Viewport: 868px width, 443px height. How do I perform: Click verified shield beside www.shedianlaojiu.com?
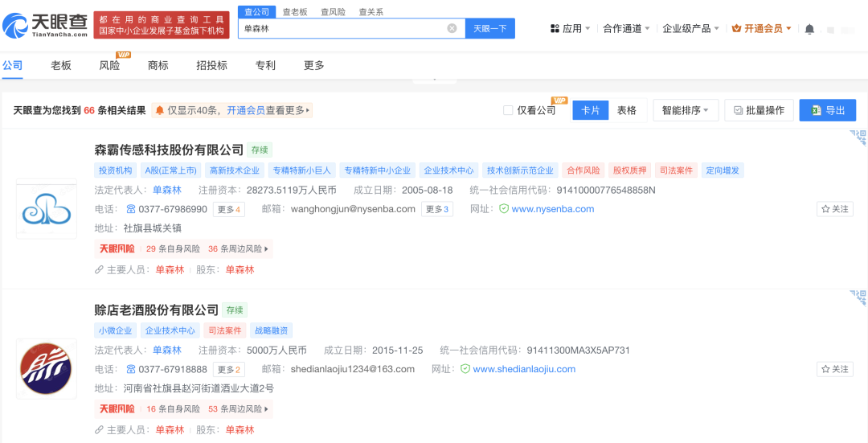click(x=465, y=369)
